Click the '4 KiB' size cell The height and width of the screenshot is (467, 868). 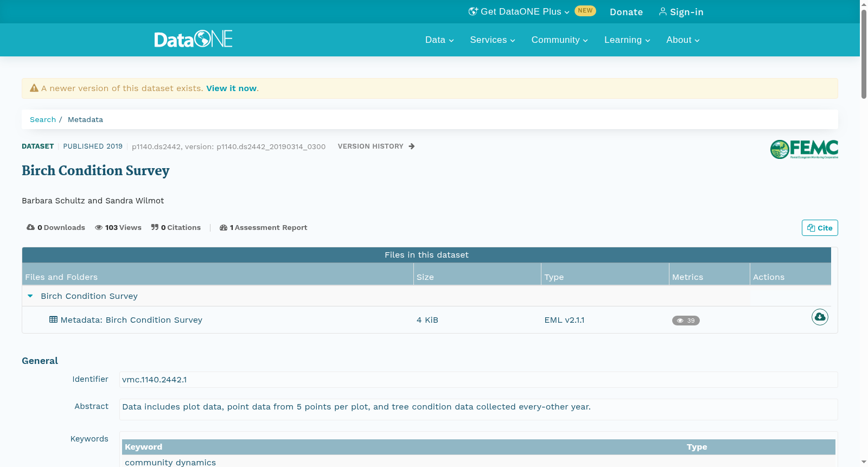[x=427, y=320]
